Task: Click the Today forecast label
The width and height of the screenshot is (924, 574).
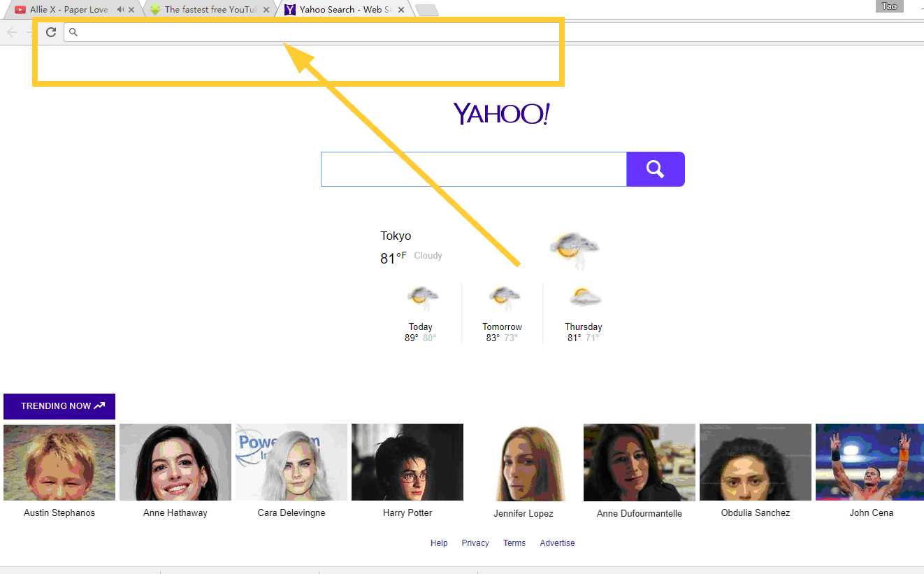Action: tap(421, 327)
